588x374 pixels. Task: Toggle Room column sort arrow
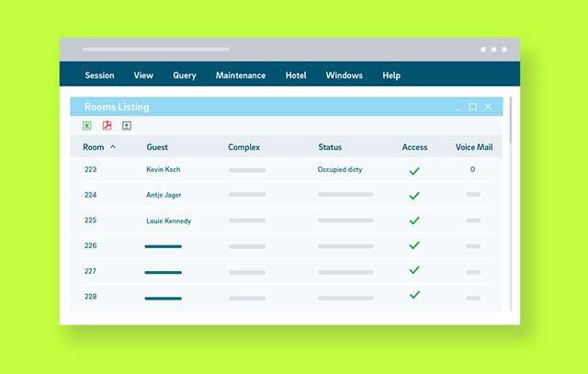pyautogui.click(x=113, y=147)
